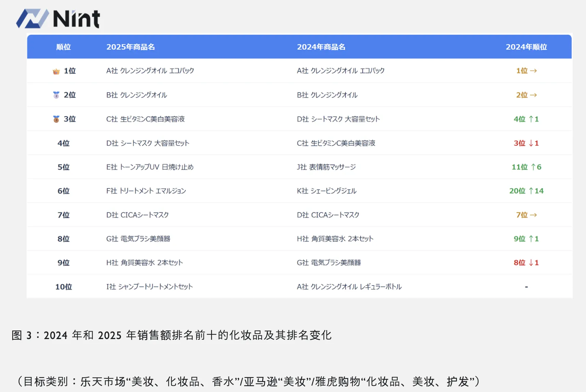Image resolution: width=586 pixels, height=392 pixels.
Task: Select J社 表情筋マッサージ product
Action: click(x=326, y=167)
